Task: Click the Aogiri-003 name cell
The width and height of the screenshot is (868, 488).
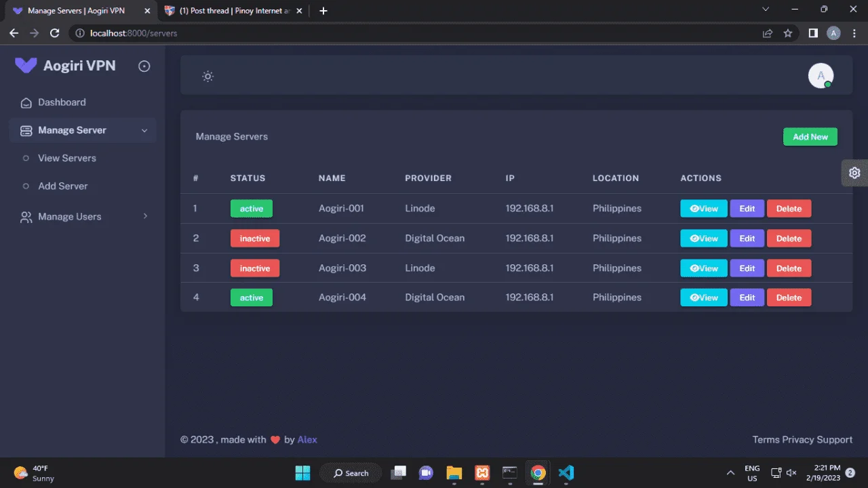Action: [x=342, y=268]
